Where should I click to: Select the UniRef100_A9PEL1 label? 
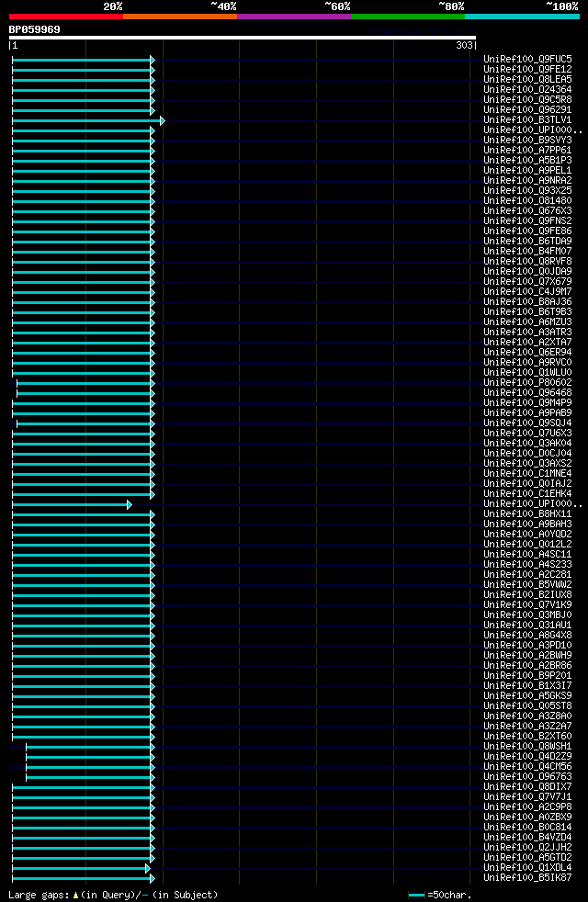click(527, 171)
